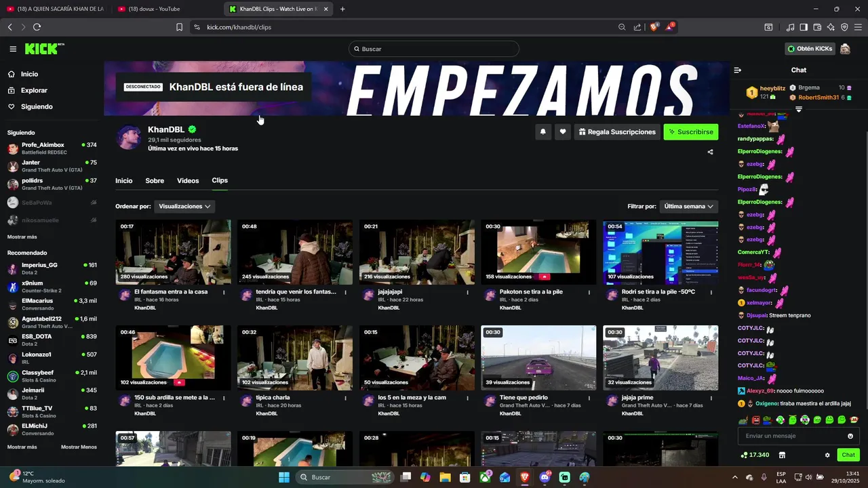Open new browser tab plus button
868x488 pixels.
[342, 9]
